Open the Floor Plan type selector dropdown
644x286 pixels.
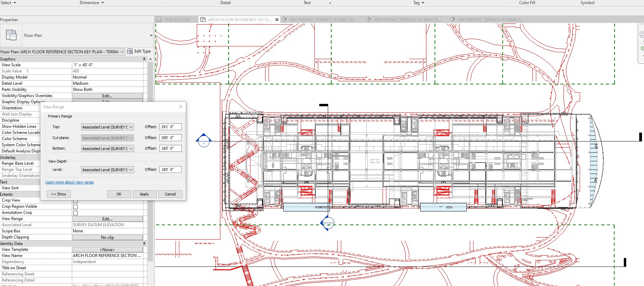151,35
